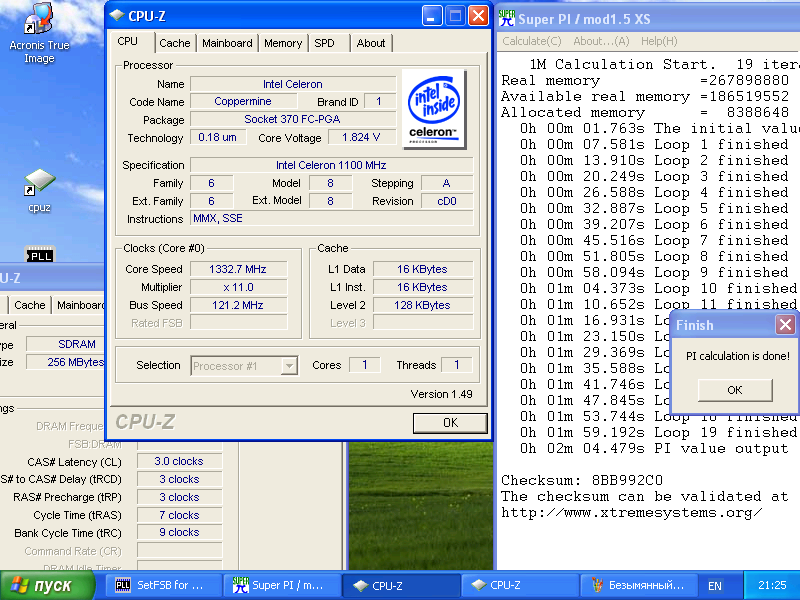Image resolution: width=800 pixels, height=600 pixels.
Task: Click the Mainboard tab in background CPU-Z
Action: click(x=79, y=305)
